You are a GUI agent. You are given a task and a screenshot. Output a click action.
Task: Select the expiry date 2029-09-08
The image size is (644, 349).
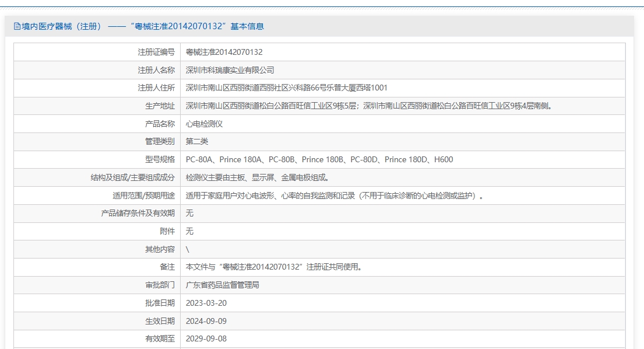point(206,338)
